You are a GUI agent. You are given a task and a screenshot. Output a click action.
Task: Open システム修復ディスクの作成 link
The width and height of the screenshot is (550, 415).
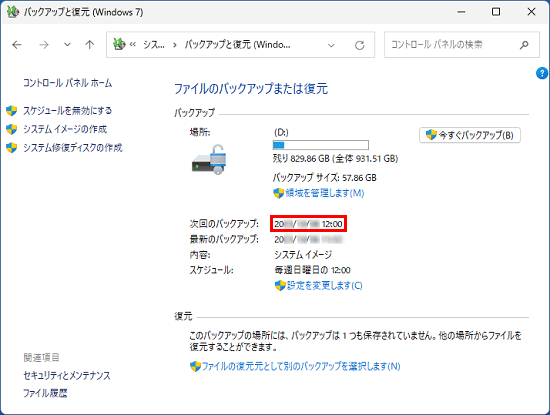(73, 148)
